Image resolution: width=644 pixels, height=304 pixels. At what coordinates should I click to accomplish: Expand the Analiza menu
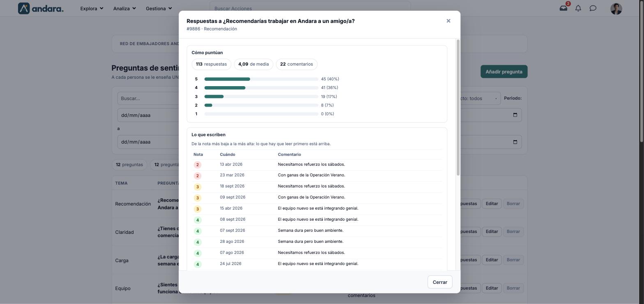click(x=124, y=8)
